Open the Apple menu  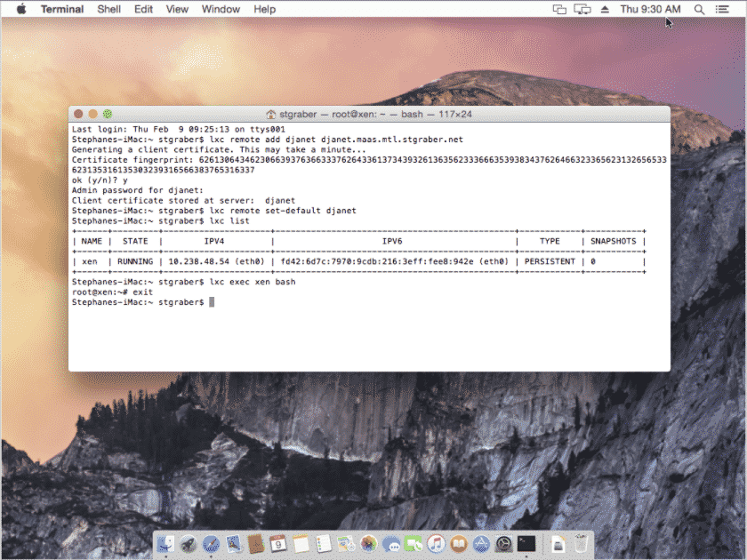(21, 9)
